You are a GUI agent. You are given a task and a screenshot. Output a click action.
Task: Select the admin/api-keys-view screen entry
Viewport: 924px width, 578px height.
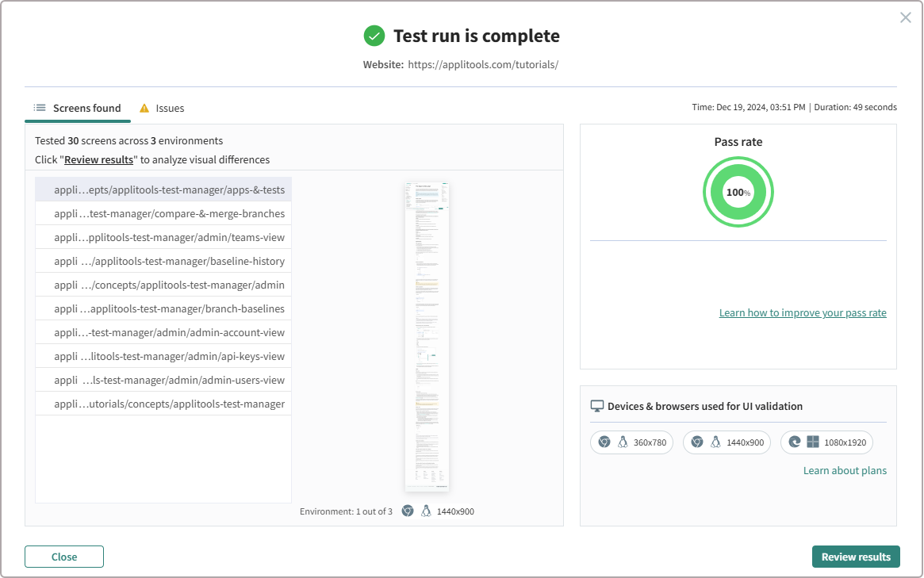(x=163, y=356)
